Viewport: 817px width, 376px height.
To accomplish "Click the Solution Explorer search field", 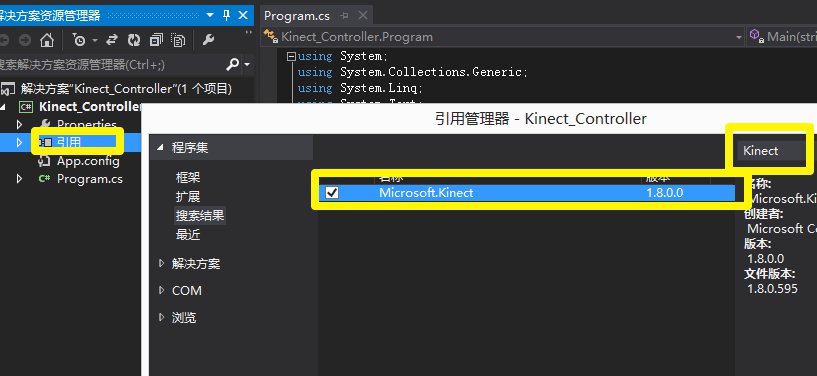I will tap(112, 65).
